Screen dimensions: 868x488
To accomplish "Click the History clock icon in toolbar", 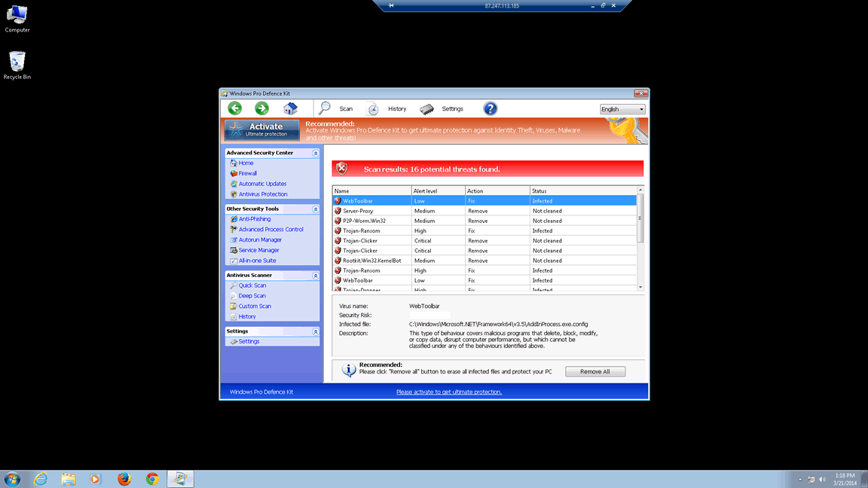I will (x=373, y=109).
